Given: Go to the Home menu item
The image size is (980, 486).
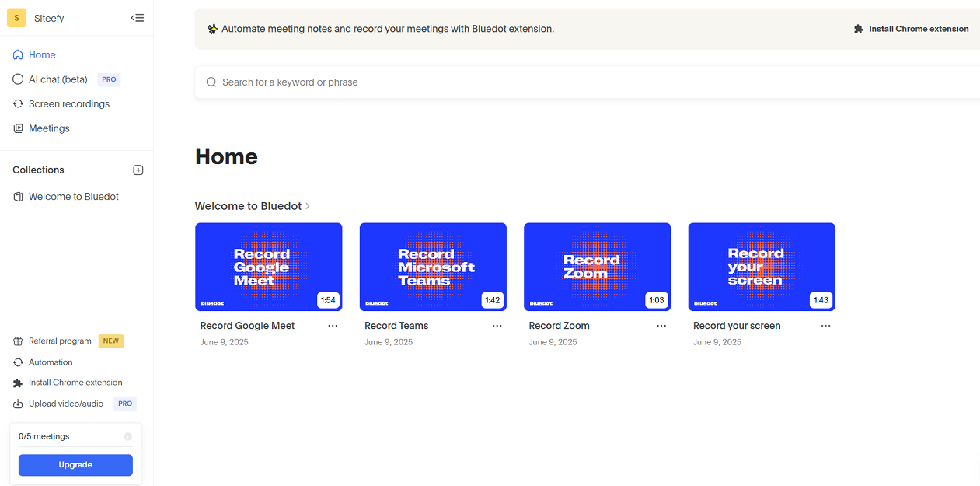Looking at the screenshot, I should pyautogui.click(x=42, y=55).
